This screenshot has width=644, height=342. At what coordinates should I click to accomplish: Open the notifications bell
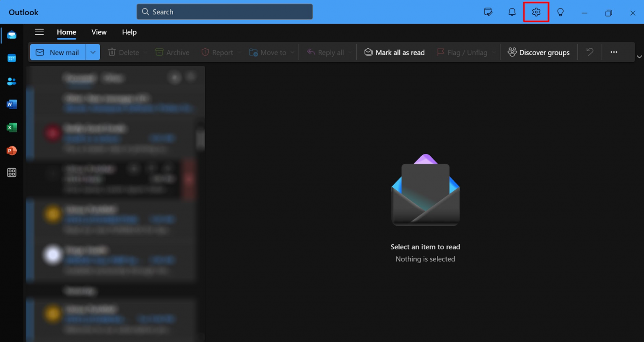pyautogui.click(x=512, y=12)
